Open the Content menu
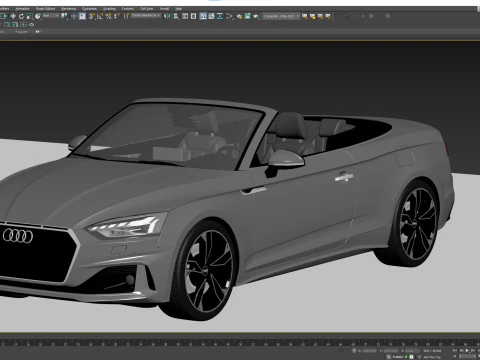Image resolution: width=480 pixels, height=360 pixels. click(x=128, y=8)
